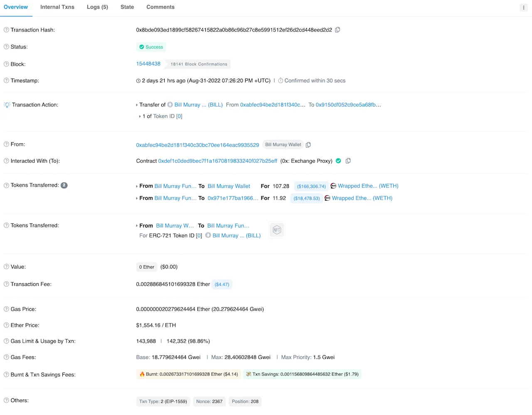Click the help icon beside Value
Image resolution: width=532 pixels, height=415 pixels.
[x=6, y=267]
